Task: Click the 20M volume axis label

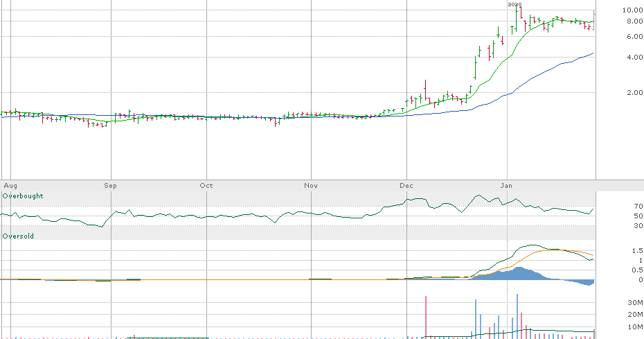Action: click(635, 314)
